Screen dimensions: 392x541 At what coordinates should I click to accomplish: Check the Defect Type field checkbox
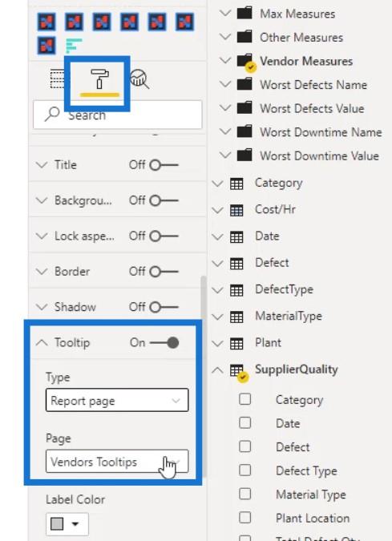pyautogui.click(x=244, y=470)
